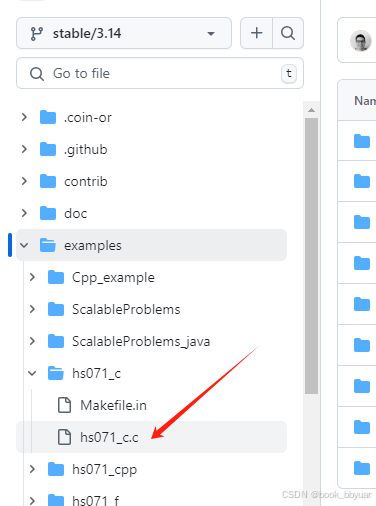
Task: Expand the .github folder chevron
Action: click(x=24, y=149)
